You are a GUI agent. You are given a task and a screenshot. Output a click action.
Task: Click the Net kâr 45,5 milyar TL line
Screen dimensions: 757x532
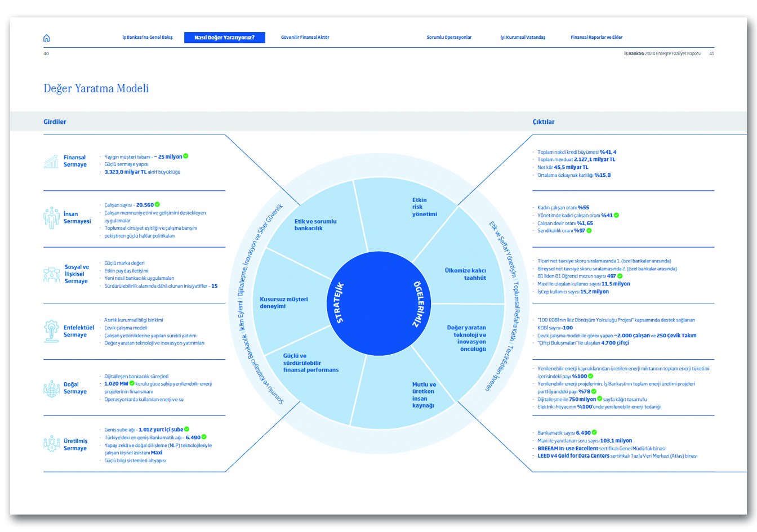coord(563,167)
